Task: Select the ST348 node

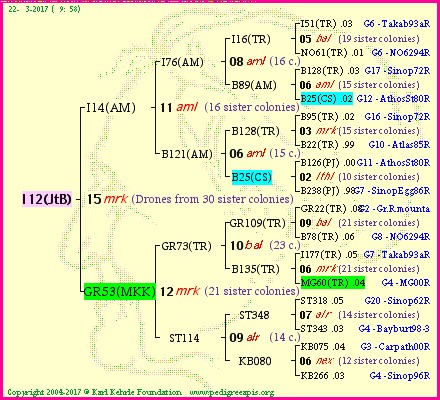Action: [254, 315]
